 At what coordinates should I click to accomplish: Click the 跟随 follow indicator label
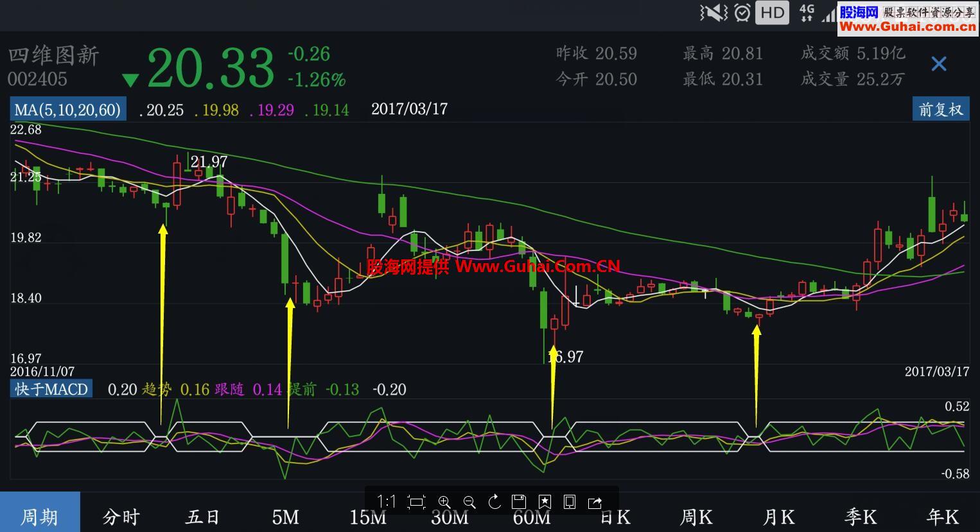pyautogui.click(x=229, y=389)
